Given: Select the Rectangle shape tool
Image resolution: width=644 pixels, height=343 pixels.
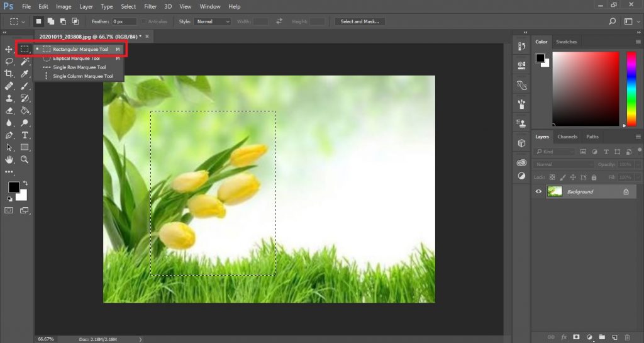Looking at the screenshot, I should tap(25, 147).
